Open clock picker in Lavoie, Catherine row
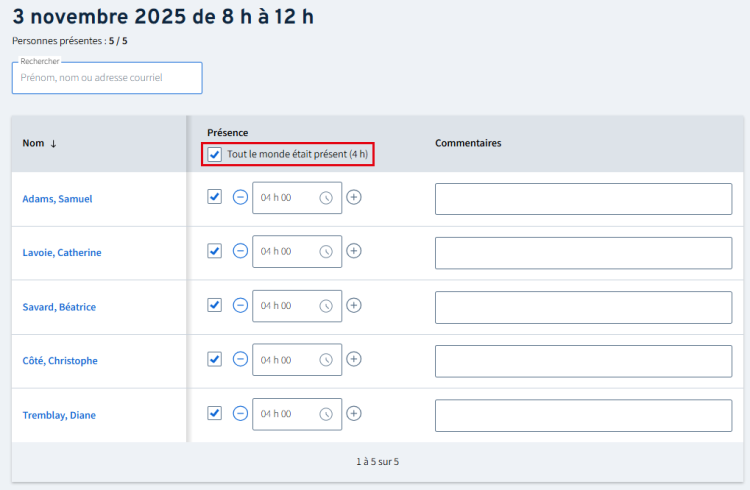This screenshot has width=750, height=490. click(x=326, y=252)
